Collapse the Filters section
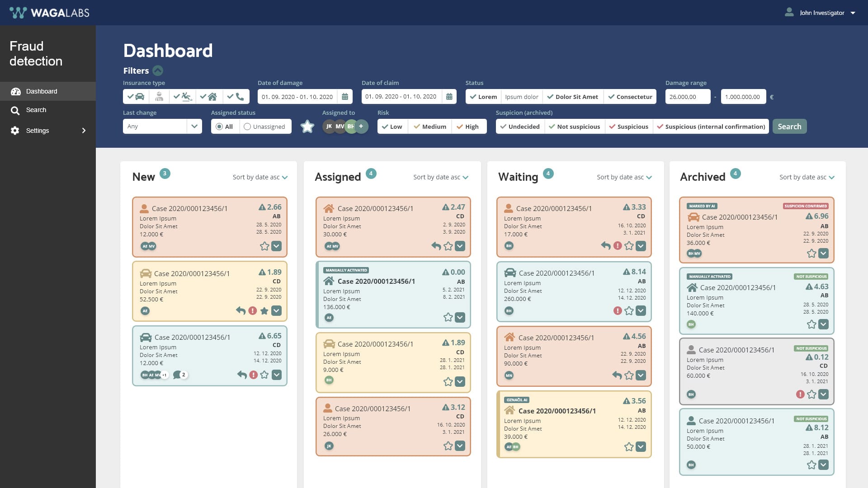The height and width of the screenshot is (488, 868). [x=158, y=70]
